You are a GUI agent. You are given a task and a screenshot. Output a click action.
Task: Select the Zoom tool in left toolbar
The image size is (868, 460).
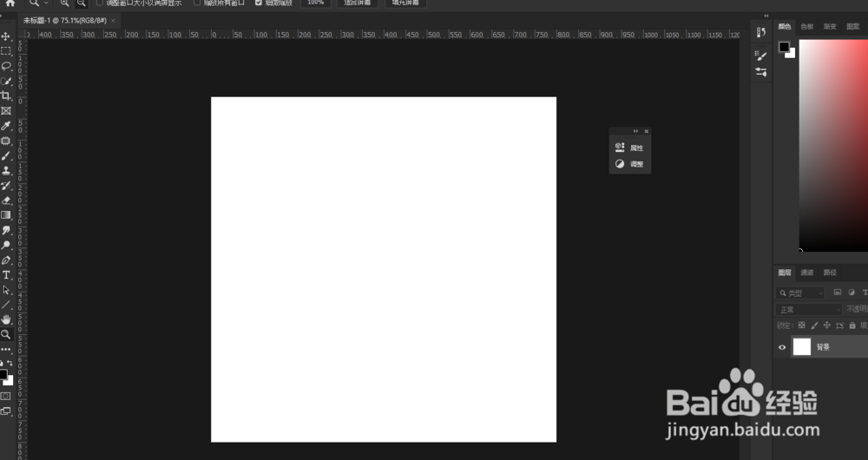tap(6, 334)
